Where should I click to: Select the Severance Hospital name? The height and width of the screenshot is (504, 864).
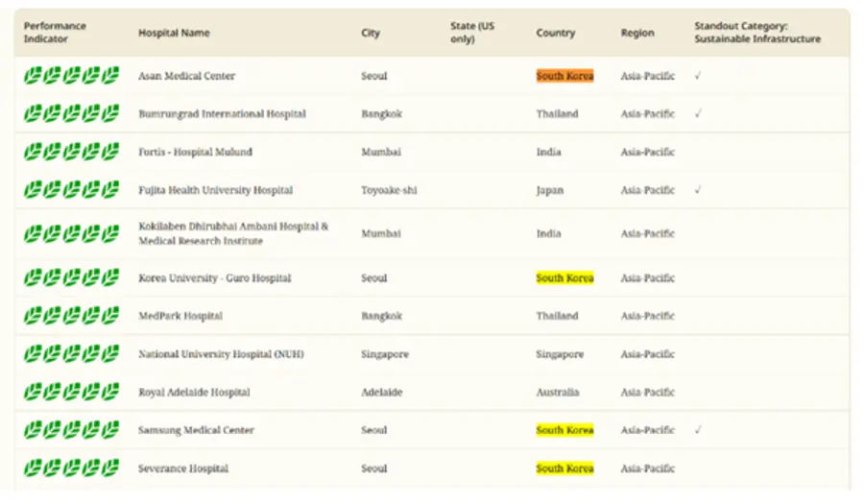point(183,468)
